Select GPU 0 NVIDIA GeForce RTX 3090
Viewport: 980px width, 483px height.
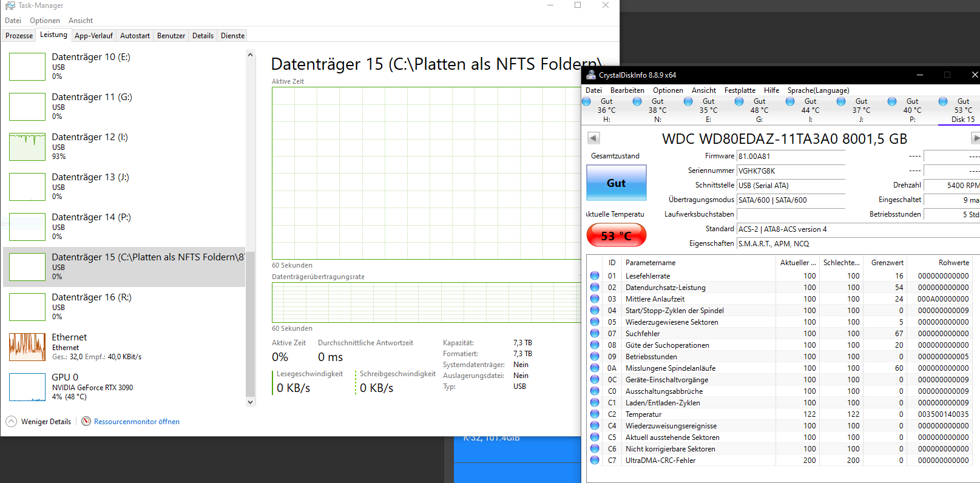(124, 387)
